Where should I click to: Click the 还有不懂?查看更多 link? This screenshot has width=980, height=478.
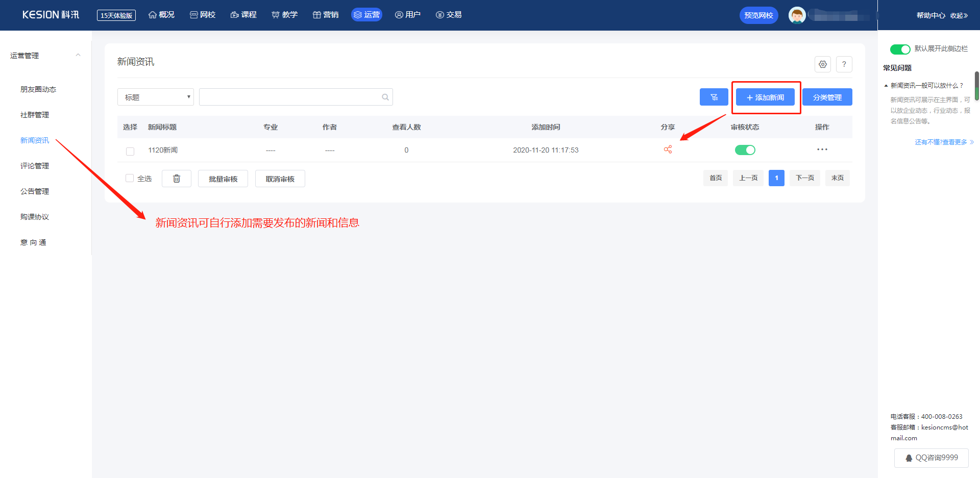coord(944,142)
